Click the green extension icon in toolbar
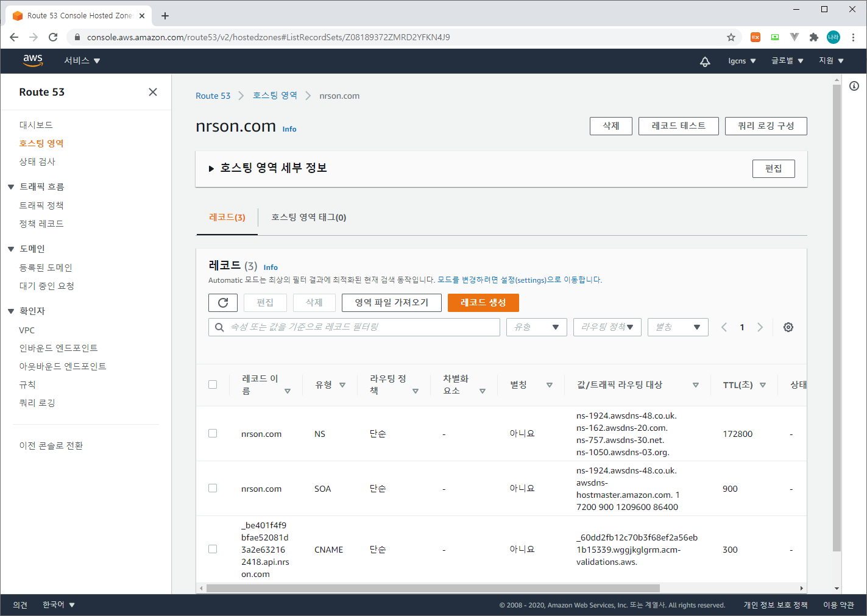 (x=775, y=37)
